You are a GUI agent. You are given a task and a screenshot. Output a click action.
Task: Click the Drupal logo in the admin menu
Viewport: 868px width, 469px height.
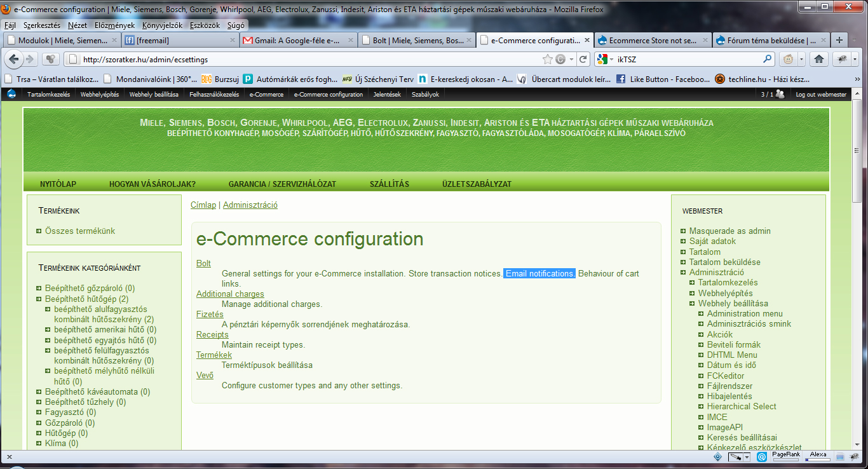pyautogui.click(x=11, y=94)
